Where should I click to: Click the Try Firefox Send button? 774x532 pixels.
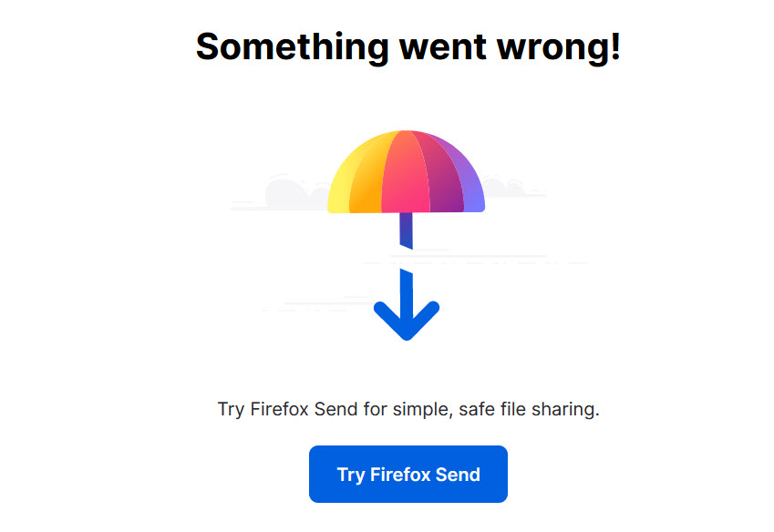coord(408,474)
